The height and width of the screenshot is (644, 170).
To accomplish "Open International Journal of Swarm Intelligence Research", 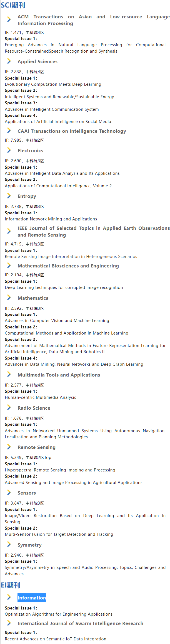I will pyautogui.click(x=80, y=623).
